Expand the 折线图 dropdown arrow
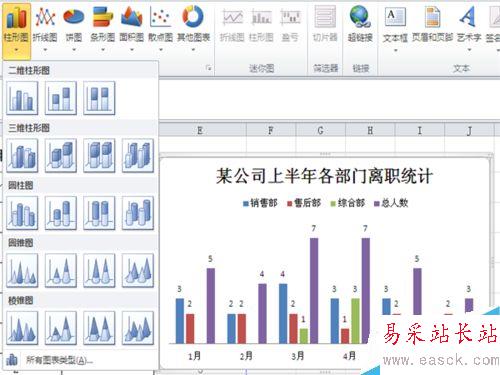This screenshot has height=375, width=500. pyautogui.click(x=45, y=50)
